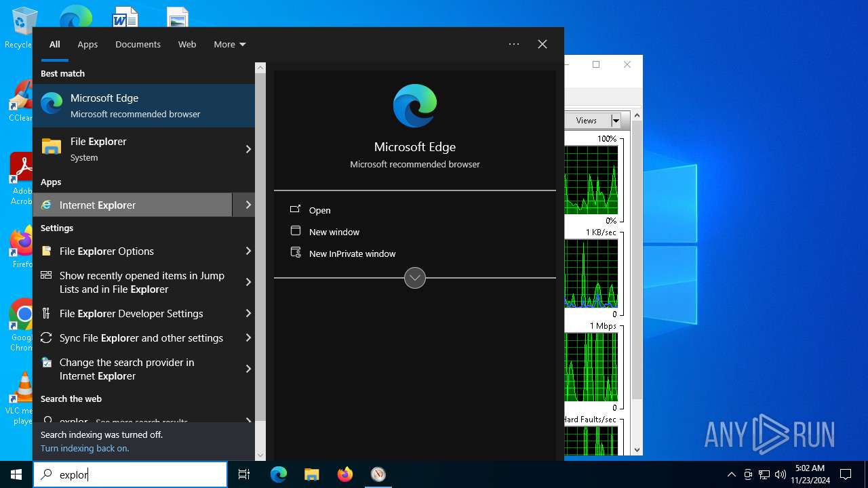Open the Resource Monitor taskbar app
The height and width of the screenshot is (488, 868).
(378, 474)
